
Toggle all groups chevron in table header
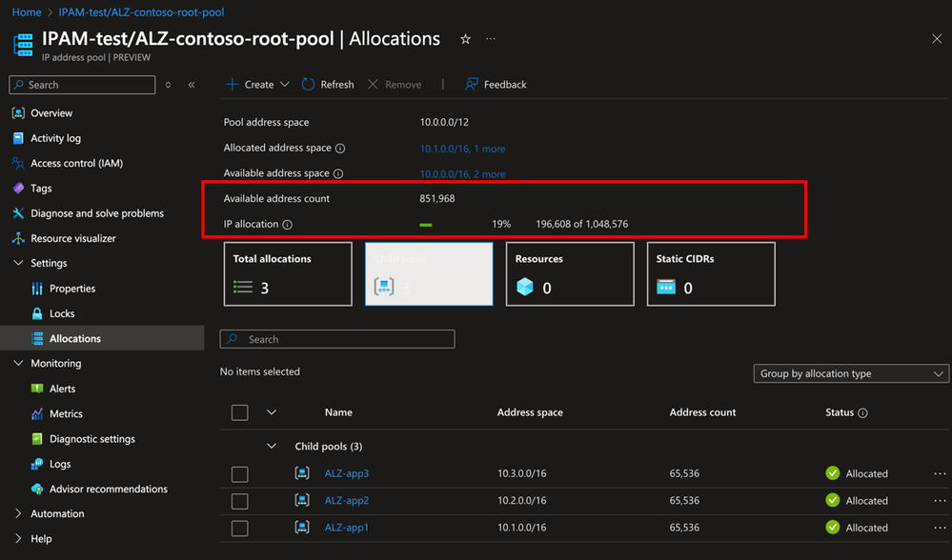[x=272, y=412]
